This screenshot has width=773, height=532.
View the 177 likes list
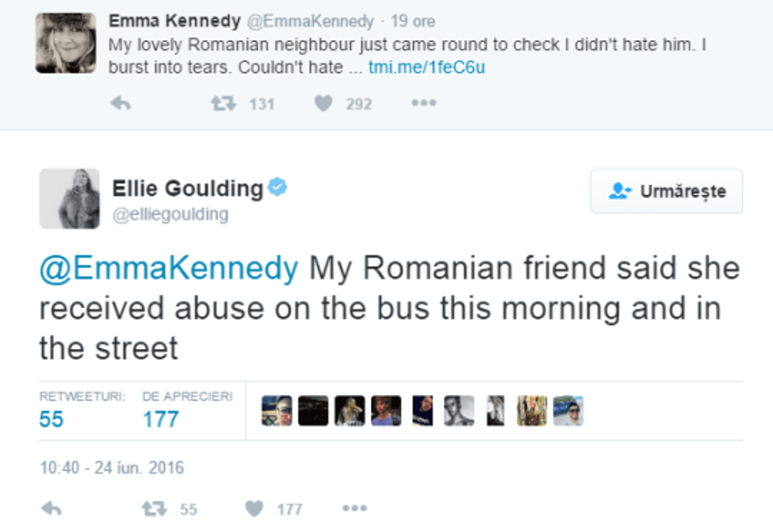pyautogui.click(x=160, y=419)
